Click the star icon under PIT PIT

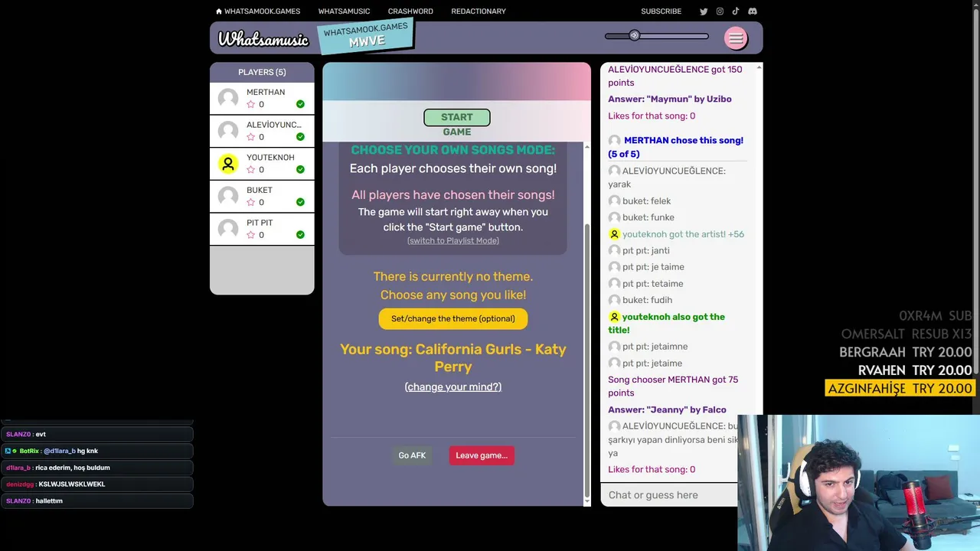click(250, 235)
